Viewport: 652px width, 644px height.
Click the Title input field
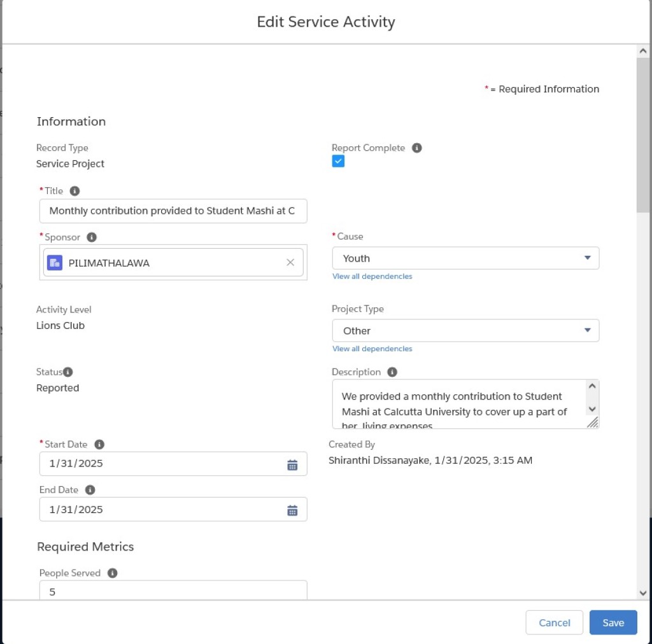[173, 211]
